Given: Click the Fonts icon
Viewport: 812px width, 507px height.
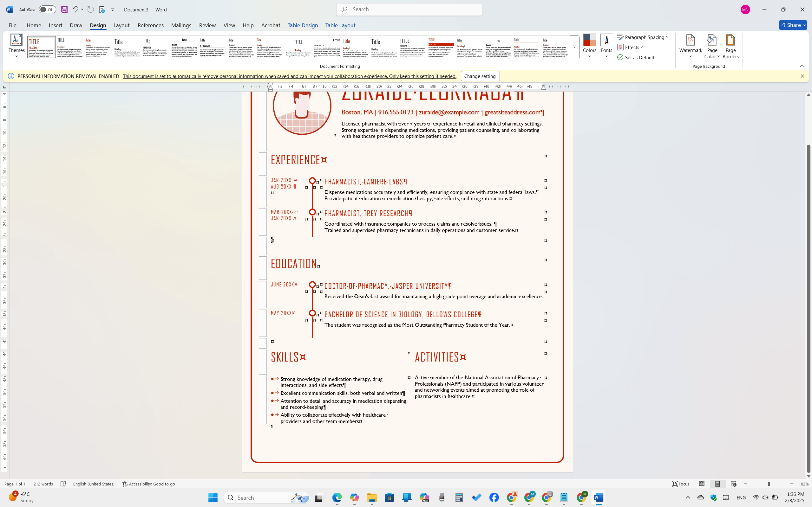Looking at the screenshot, I should (606, 41).
